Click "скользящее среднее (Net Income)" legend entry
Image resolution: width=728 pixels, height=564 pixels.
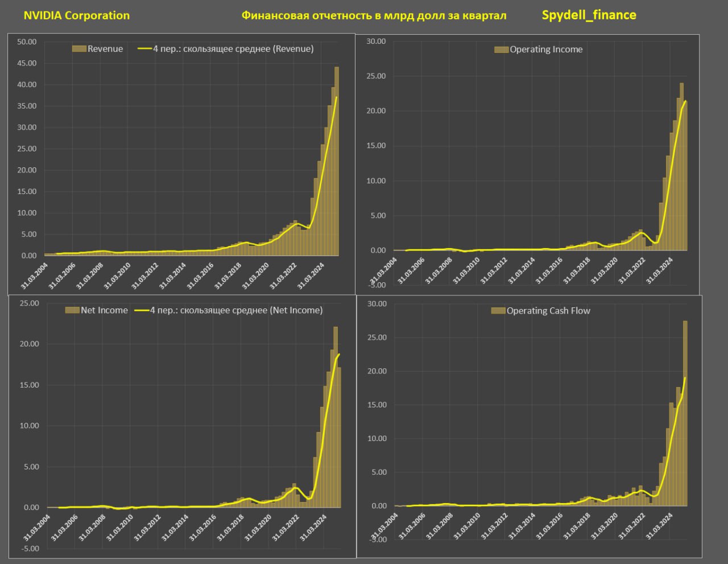coord(236,310)
